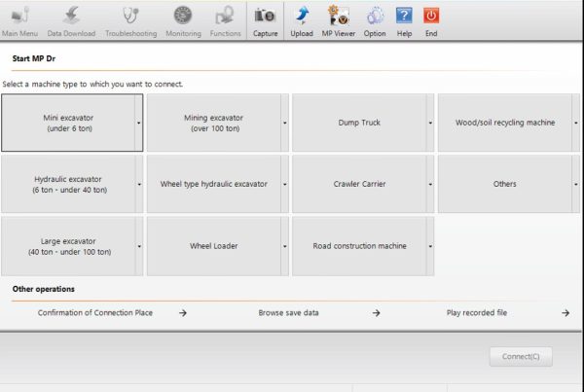Pick Wood/soil recycling machine

point(505,123)
